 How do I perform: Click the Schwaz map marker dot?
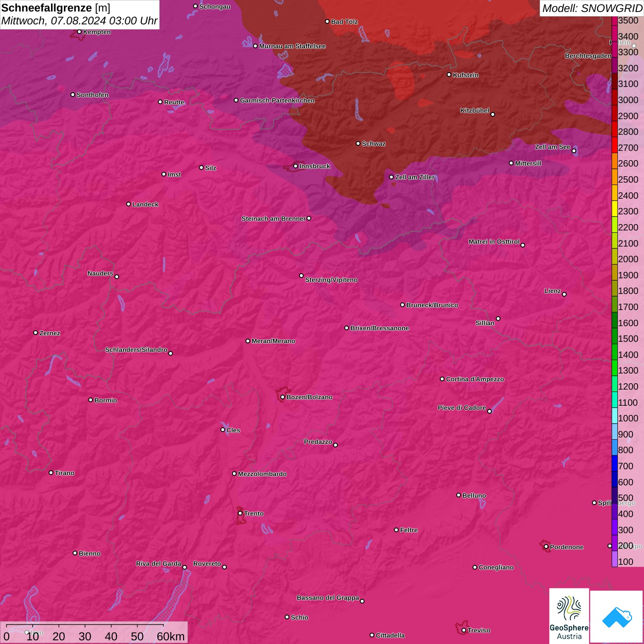pyautogui.click(x=358, y=144)
